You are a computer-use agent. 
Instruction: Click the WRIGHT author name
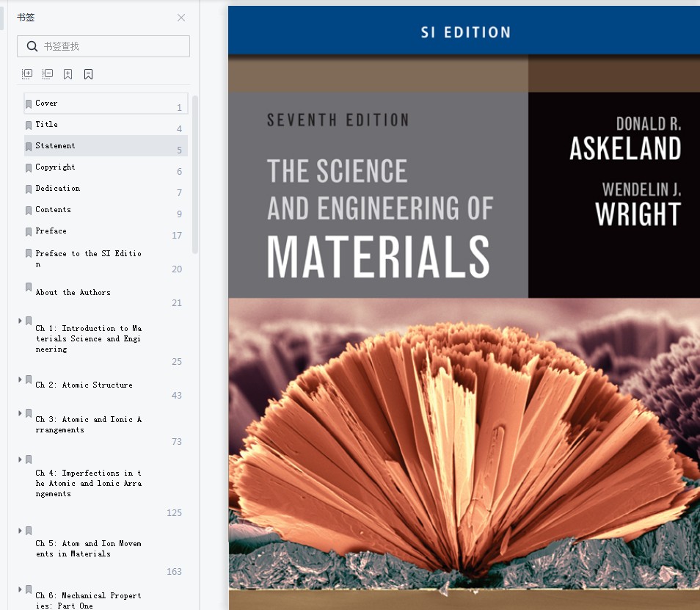pyautogui.click(x=638, y=214)
